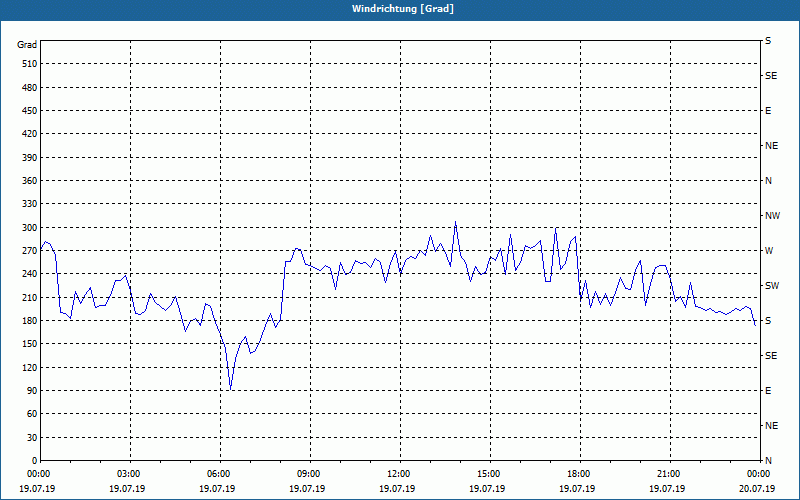Click the NW compass label on the right axis
Viewport: 800px width, 500px height.
772,216
